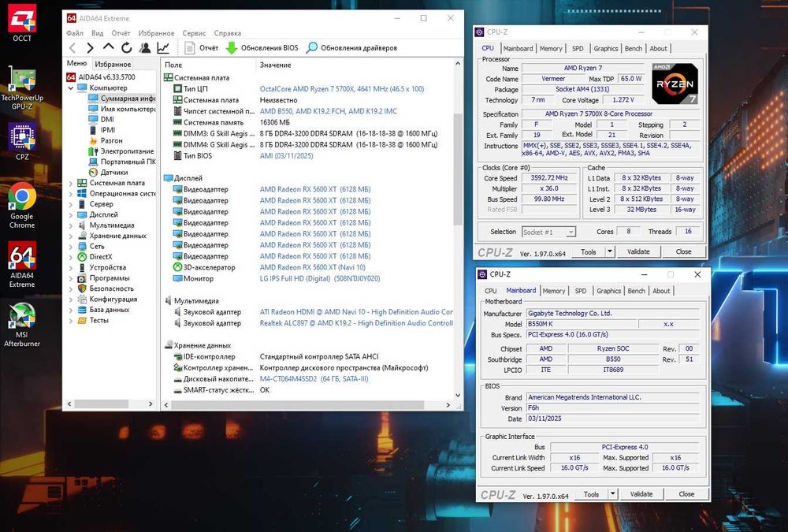Switch to Bench tab in lower CPU-Z
The height and width of the screenshot is (532, 788).
636,291
